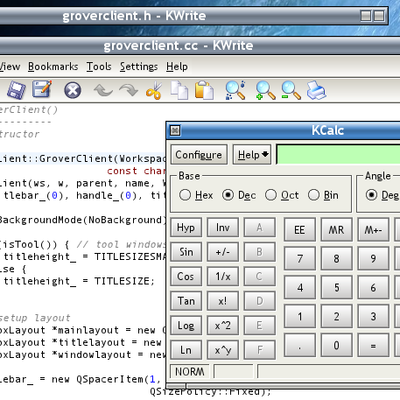Click the Sin button
The width and height of the screenshot is (400, 400).
[186, 252]
